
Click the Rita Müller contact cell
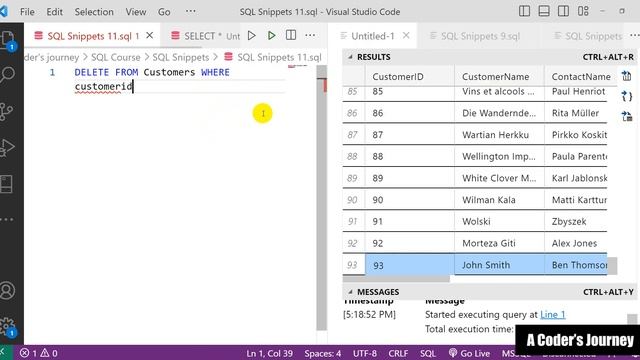click(576, 113)
